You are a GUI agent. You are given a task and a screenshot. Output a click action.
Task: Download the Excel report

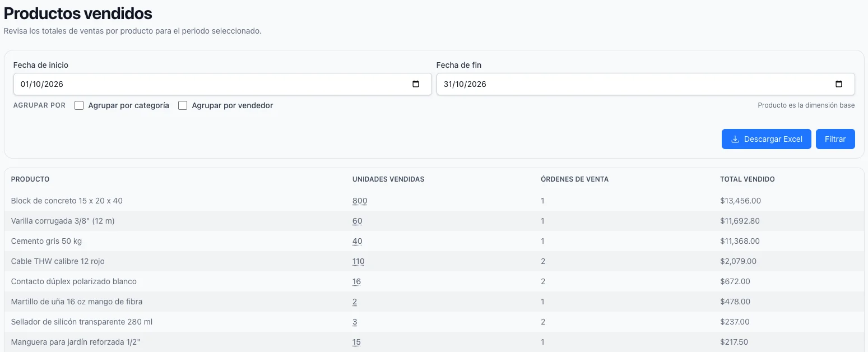coord(766,139)
